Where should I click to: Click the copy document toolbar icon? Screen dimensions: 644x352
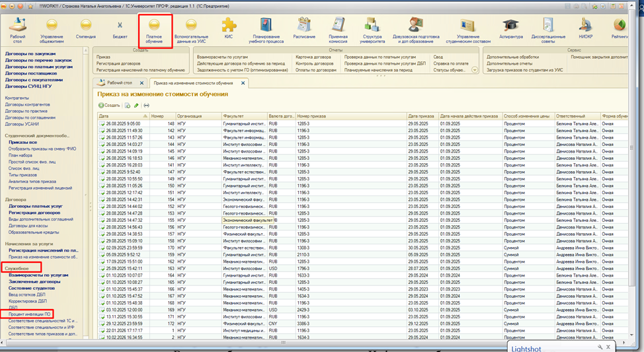(127, 105)
